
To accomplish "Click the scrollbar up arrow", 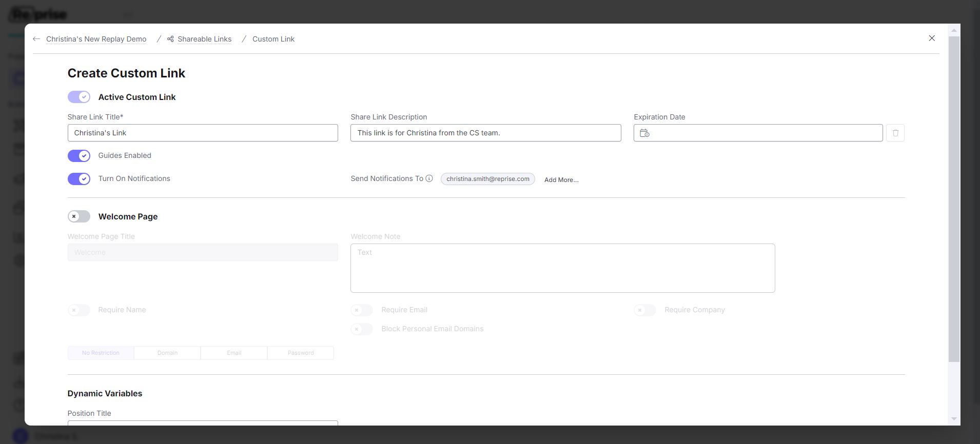I will coord(954,30).
